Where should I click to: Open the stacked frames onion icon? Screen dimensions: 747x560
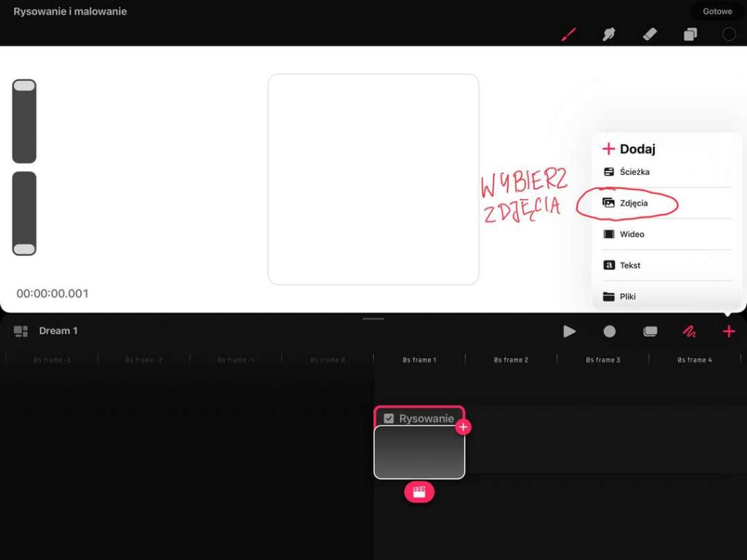tap(650, 332)
